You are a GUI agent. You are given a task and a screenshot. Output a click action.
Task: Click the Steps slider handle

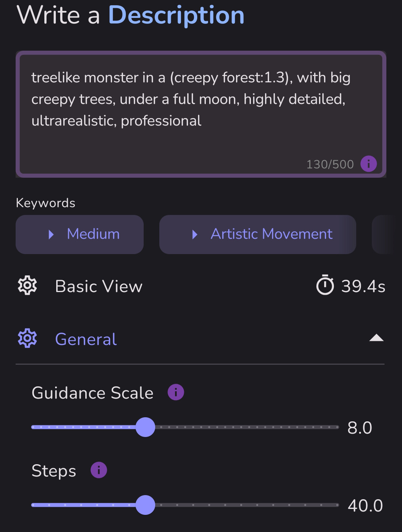pyautogui.click(x=145, y=505)
